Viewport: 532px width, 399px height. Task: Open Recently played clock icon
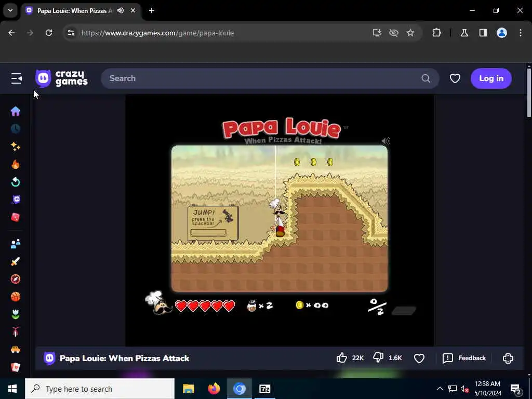click(15, 129)
